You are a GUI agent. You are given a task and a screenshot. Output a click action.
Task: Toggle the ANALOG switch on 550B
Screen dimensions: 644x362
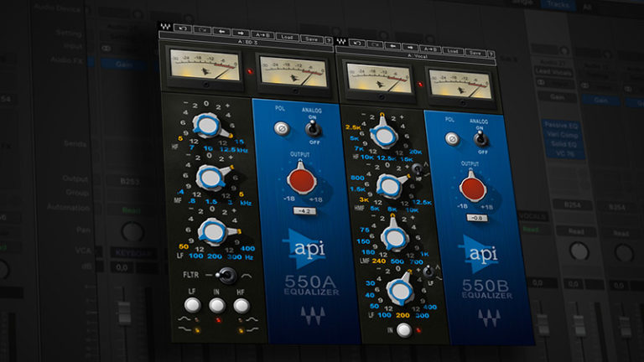(x=481, y=136)
